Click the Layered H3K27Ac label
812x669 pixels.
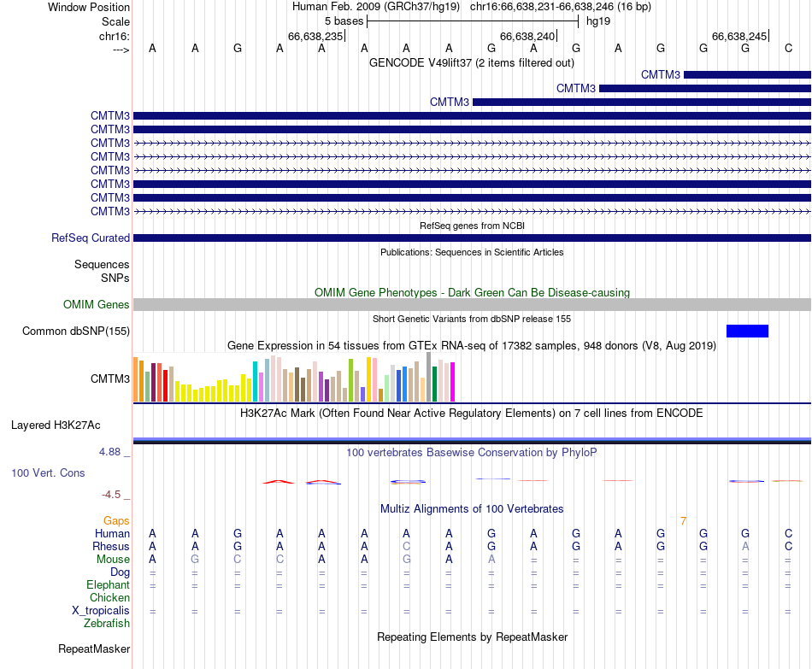coord(56,425)
